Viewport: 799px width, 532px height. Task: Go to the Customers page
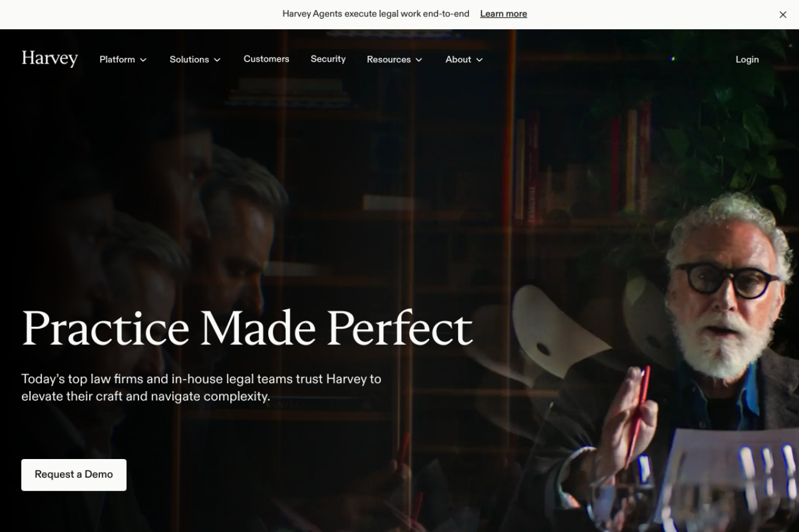tap(267, 59)
